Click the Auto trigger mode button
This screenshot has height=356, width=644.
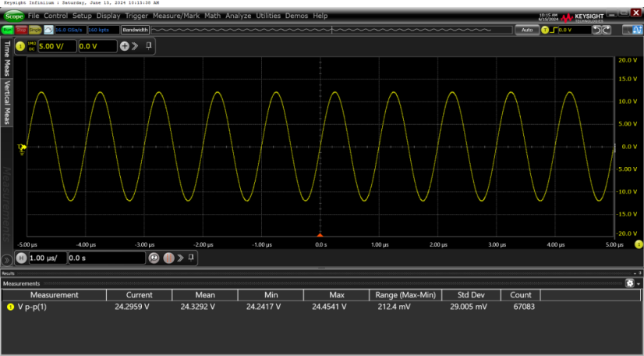(525, 30)
